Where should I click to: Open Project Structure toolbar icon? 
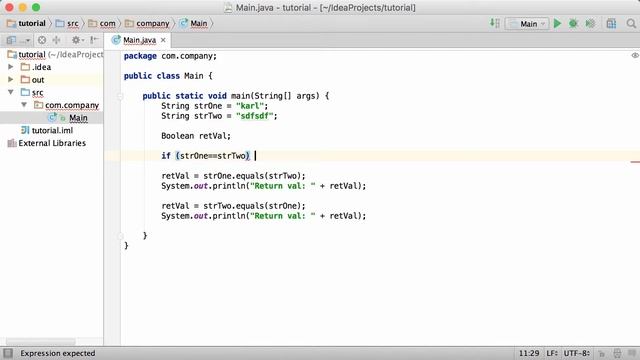(x=611, y=24)
